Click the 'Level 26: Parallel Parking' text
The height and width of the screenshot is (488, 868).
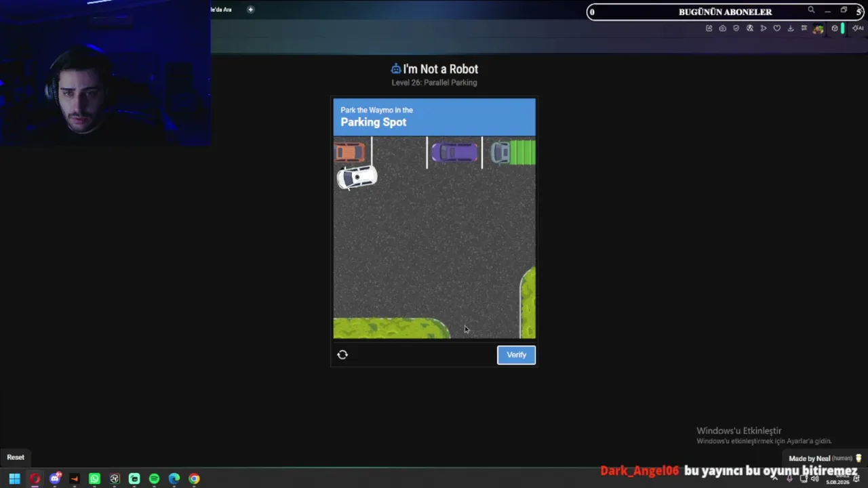tap(434, 83)
